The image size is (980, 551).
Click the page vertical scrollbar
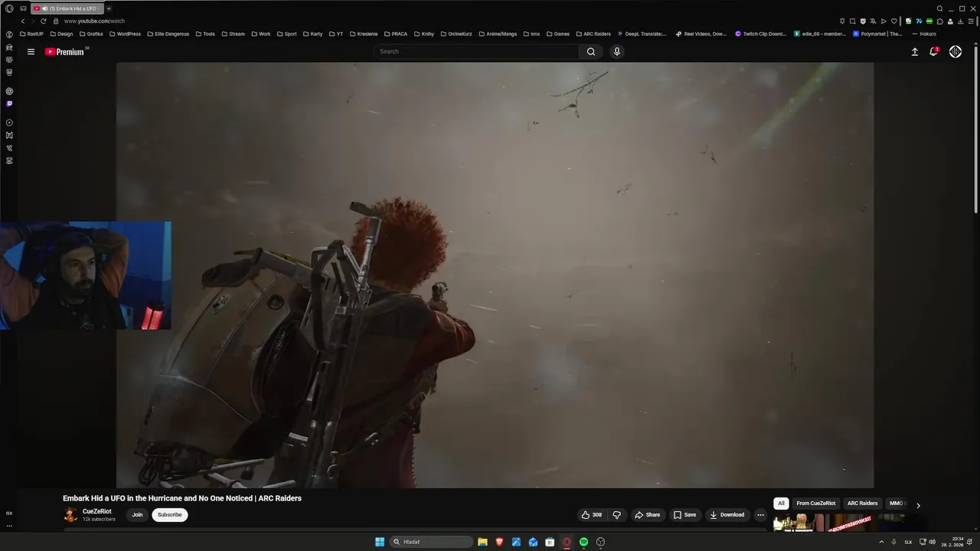(976, 130)
